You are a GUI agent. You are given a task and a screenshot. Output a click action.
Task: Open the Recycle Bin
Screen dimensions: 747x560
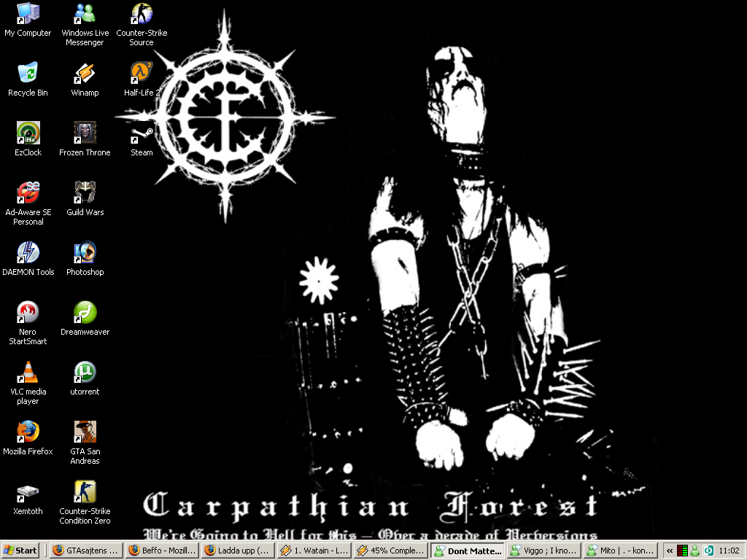pos(28,79)
